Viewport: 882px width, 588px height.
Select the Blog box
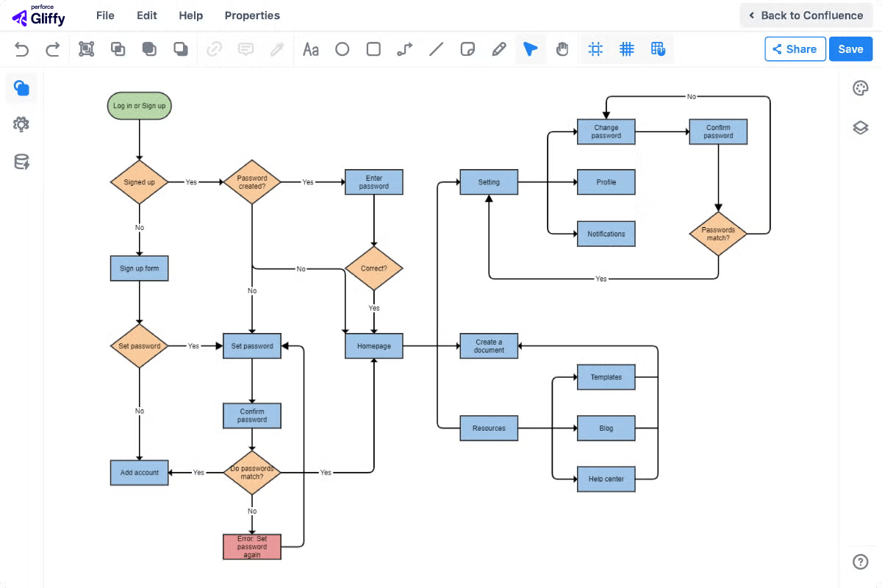pos(606,428)
